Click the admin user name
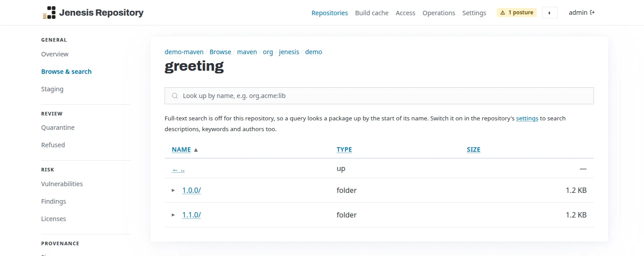The image size is (644, 256). click(x=578, y=13)
